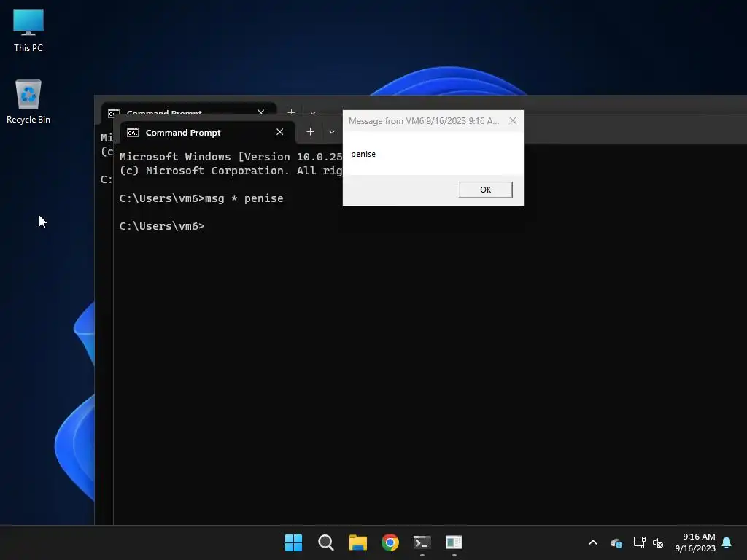This screenshot has width=747, height=560.
Task: Launch Google Chrome from the taskbar
Action: coord(390,542)
